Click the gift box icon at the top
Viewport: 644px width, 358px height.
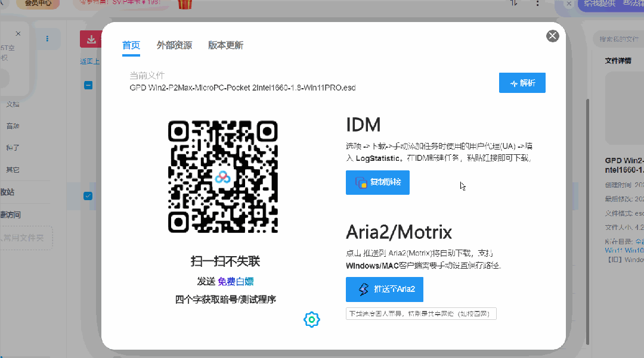pos(185,4)
